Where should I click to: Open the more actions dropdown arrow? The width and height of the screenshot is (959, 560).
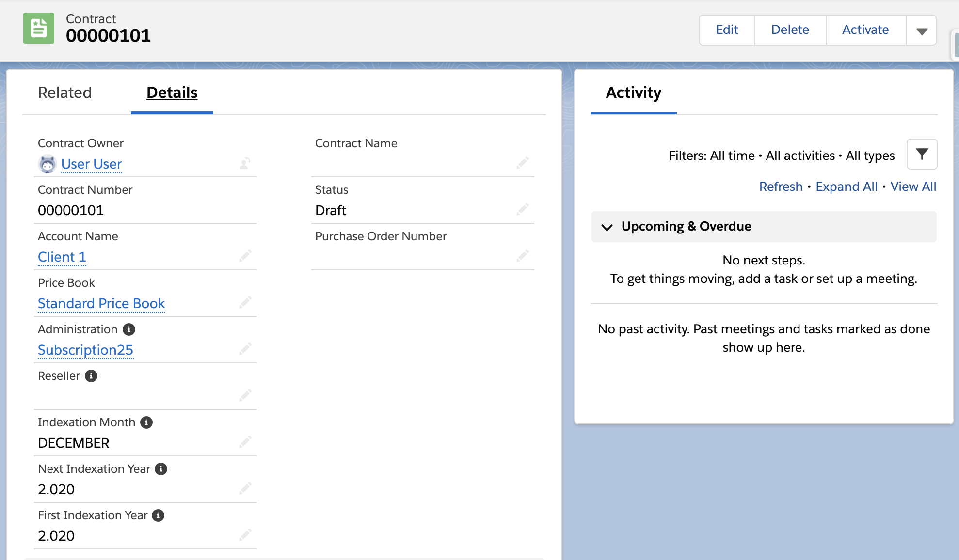(922, 31)
